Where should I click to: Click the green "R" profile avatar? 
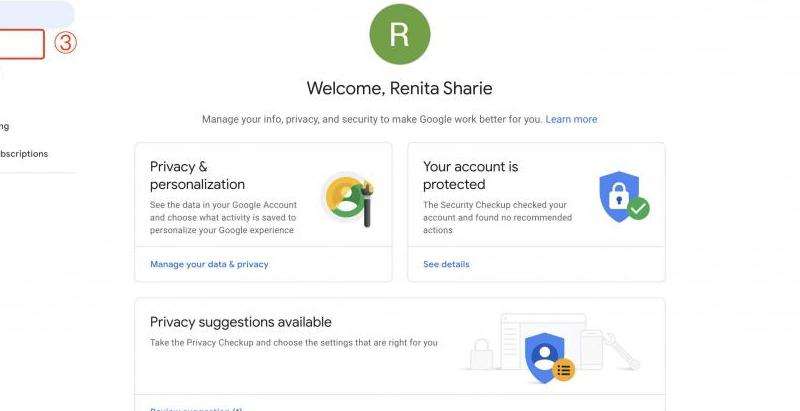tap(399, 34)
